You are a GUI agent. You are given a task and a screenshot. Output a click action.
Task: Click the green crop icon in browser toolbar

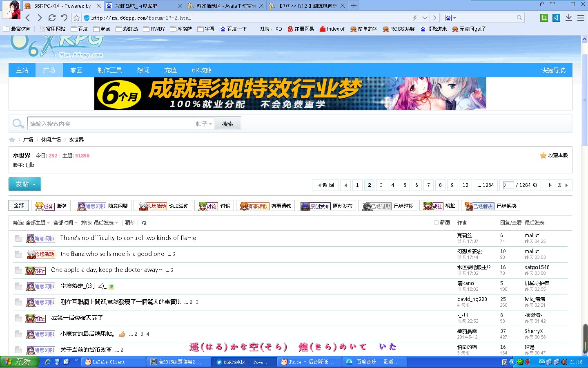[x=544, y=18]
